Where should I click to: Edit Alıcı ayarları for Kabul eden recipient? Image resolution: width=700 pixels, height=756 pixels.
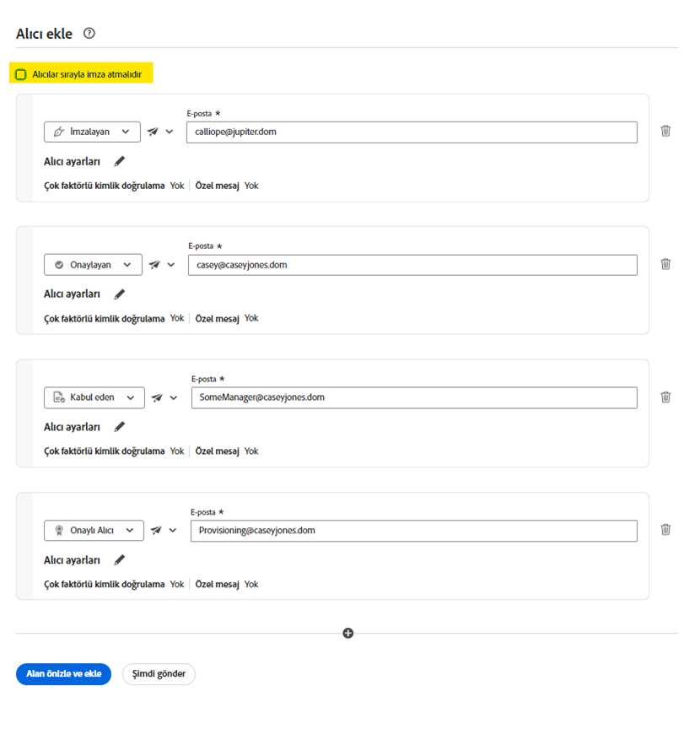click(120, 427)
